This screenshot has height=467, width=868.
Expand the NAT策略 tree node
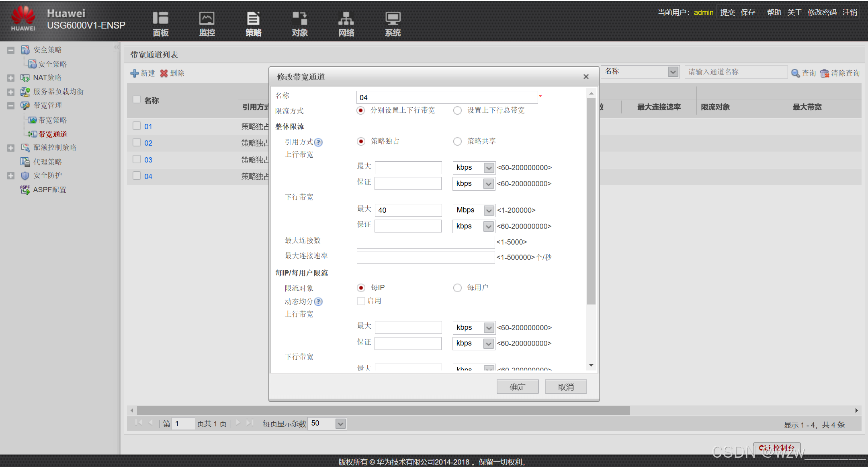click(x=11, y=78)
